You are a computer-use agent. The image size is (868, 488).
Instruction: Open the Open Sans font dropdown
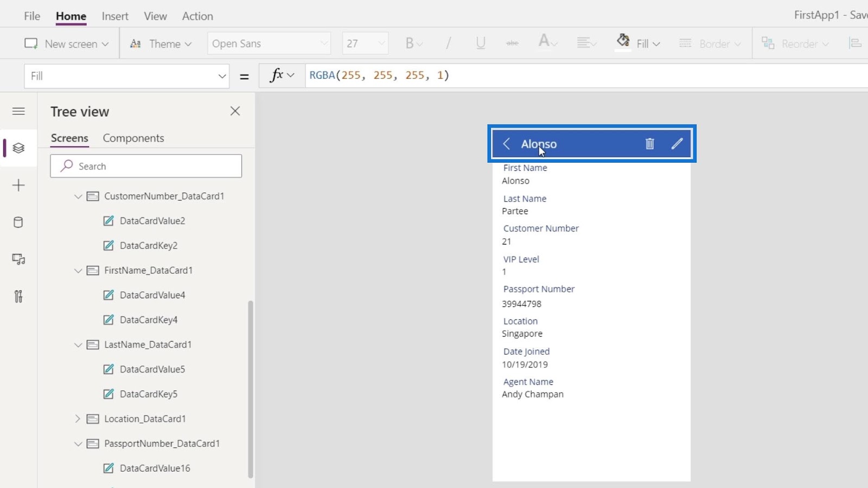coord(269,43)
